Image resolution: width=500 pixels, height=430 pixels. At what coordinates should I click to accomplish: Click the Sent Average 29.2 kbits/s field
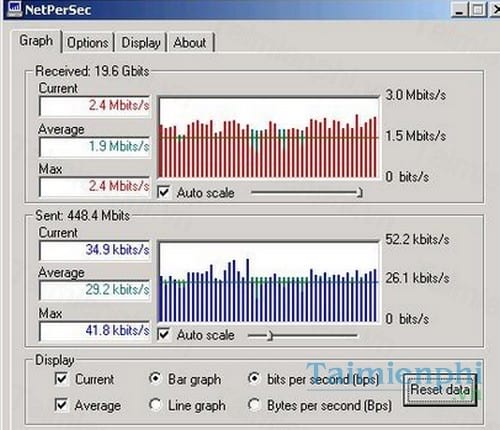(95, 290)
